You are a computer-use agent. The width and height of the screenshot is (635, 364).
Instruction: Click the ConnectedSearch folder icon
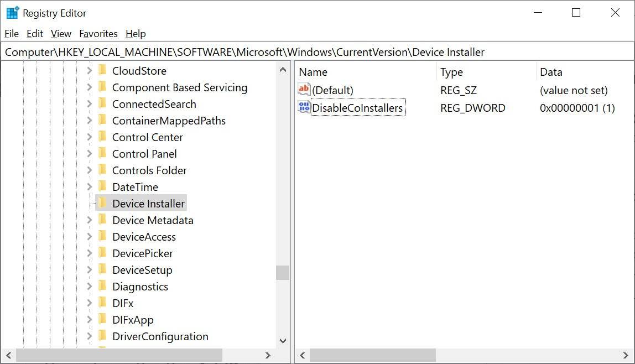click(103, 103)
